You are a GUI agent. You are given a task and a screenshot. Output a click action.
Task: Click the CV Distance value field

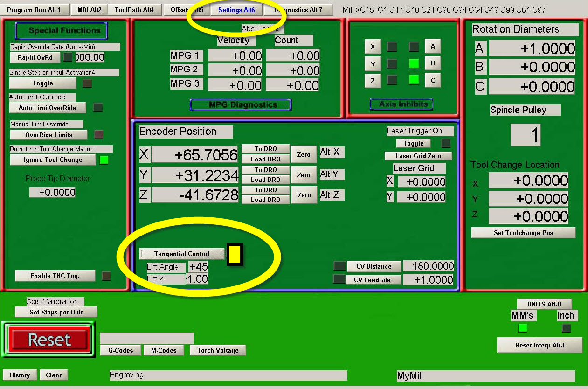coord(428,266)
